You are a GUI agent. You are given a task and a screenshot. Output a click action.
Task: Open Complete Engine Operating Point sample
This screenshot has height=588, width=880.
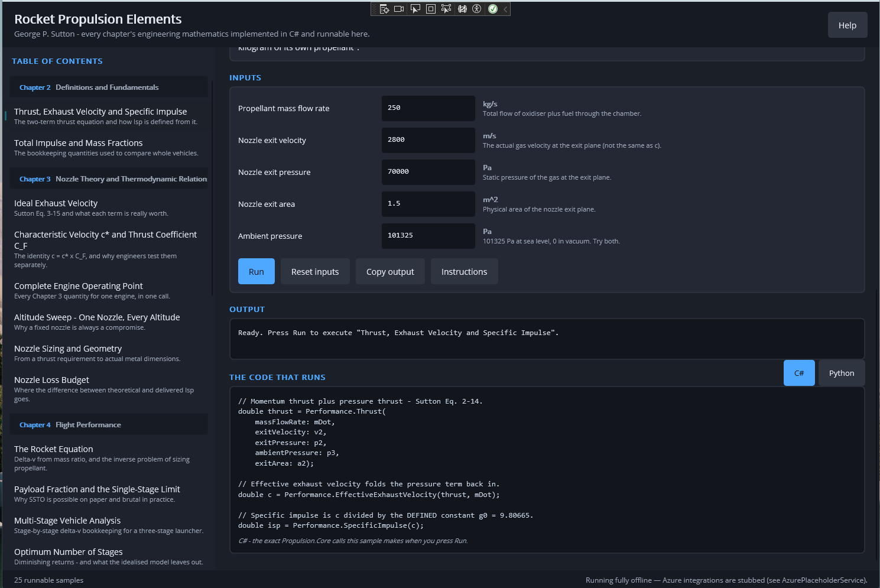click(x=109, y=290)
